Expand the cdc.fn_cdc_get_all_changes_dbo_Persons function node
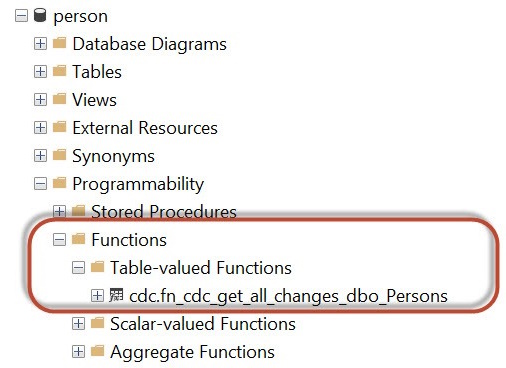The width and height of the screenshot is (506, 368). tap(97, 296)
